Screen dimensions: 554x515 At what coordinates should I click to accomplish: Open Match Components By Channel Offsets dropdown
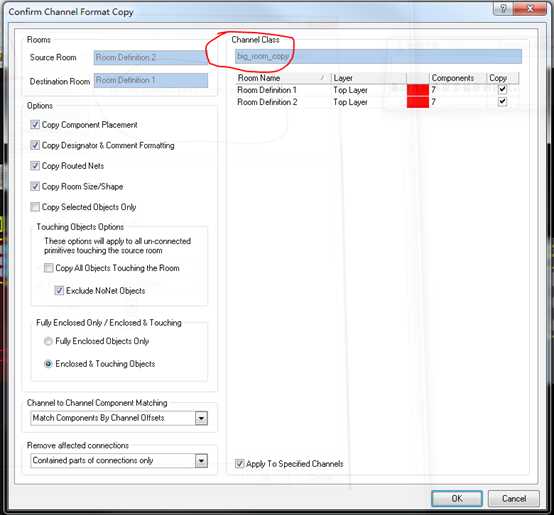pyautogui.click(x=201, y=418)
